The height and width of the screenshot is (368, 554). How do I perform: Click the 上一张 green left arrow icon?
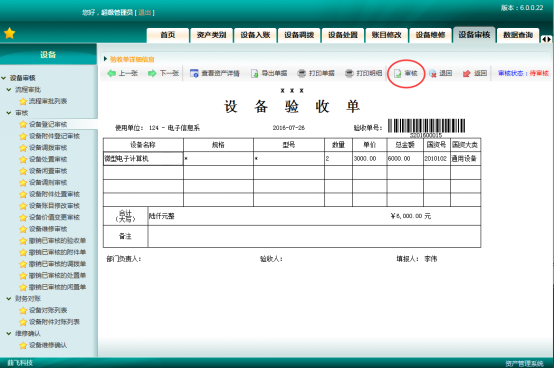click(x=112, y=73)
